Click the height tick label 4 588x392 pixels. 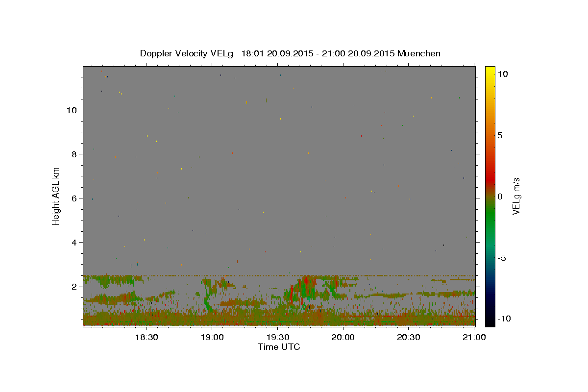tap(75, 243)
